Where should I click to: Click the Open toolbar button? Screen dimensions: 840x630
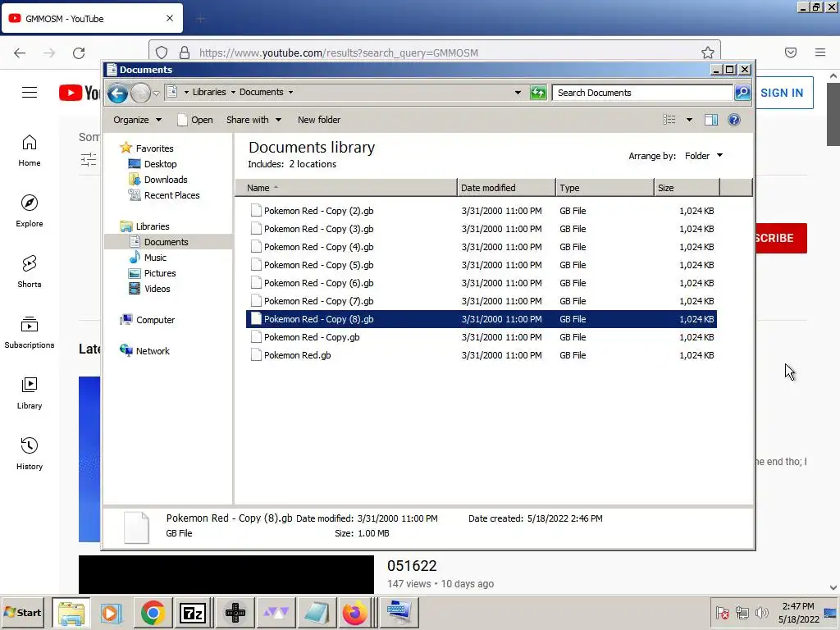(x=195, y=120)
